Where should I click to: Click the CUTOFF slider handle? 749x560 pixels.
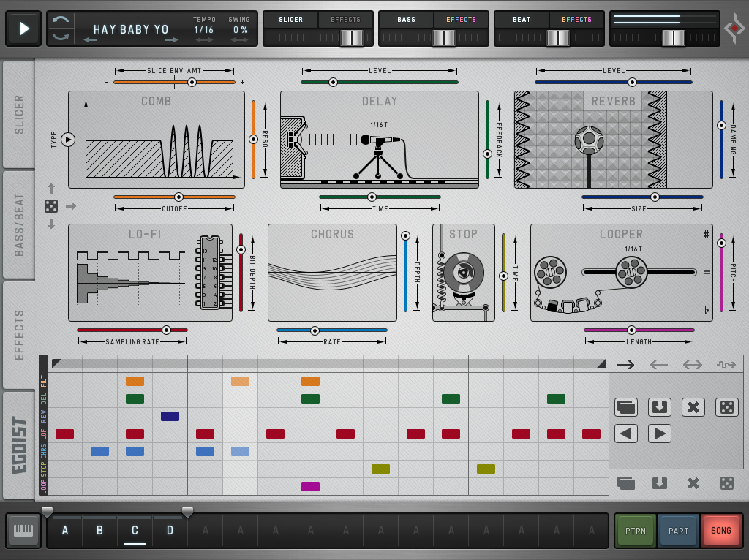(178, 197)
